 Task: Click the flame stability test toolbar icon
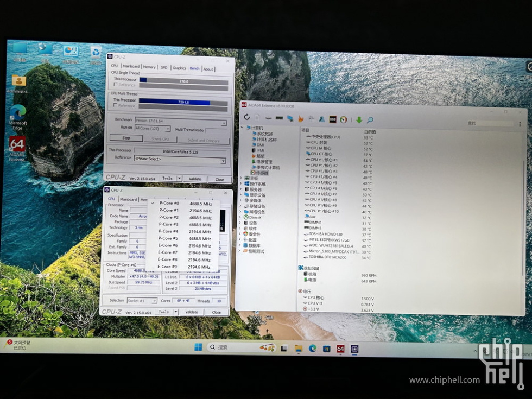301,118
